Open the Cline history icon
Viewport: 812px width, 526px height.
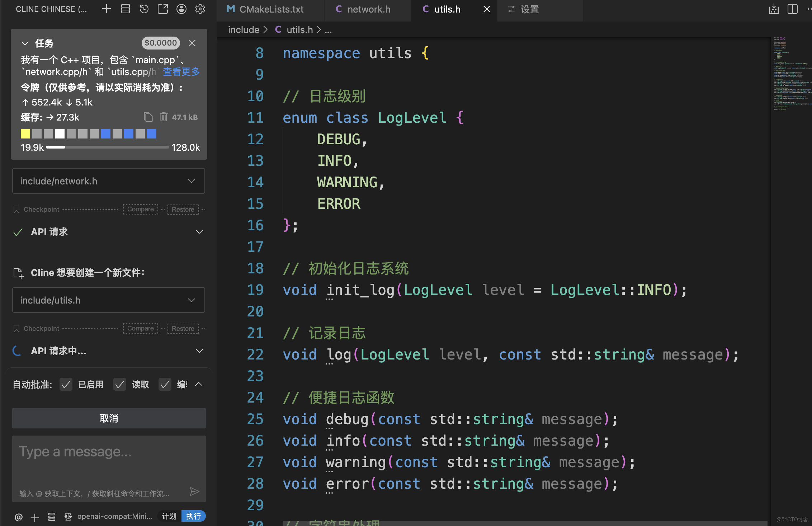(144, 9)
